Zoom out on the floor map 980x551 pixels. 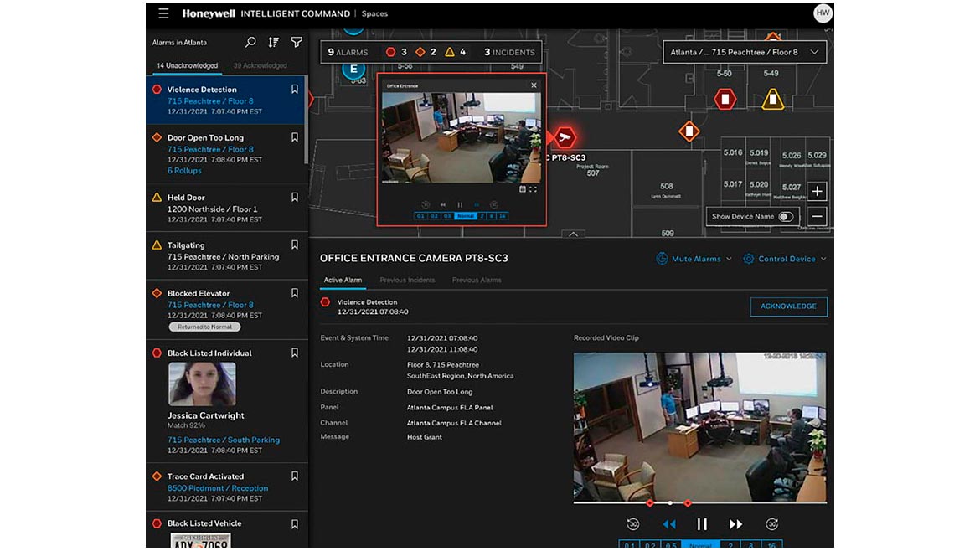click(x=818, y=217)
